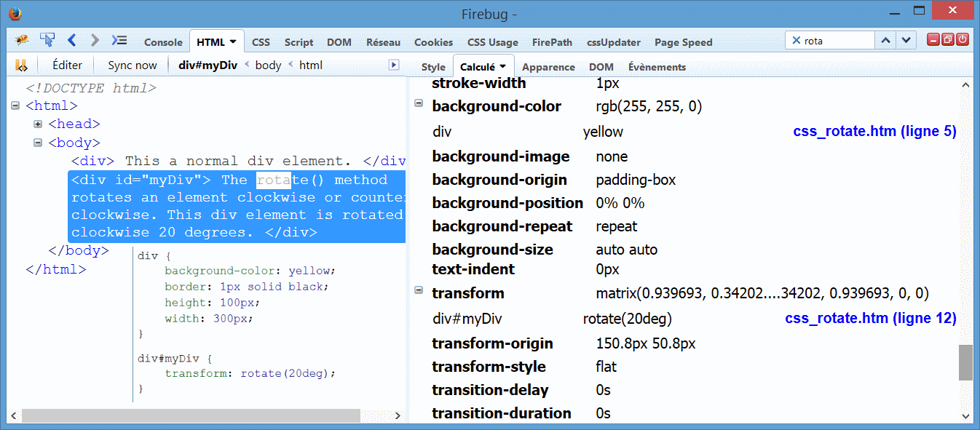Click the Firefox logo in title bar
The image size is (980, 430).
click(15, 14)
